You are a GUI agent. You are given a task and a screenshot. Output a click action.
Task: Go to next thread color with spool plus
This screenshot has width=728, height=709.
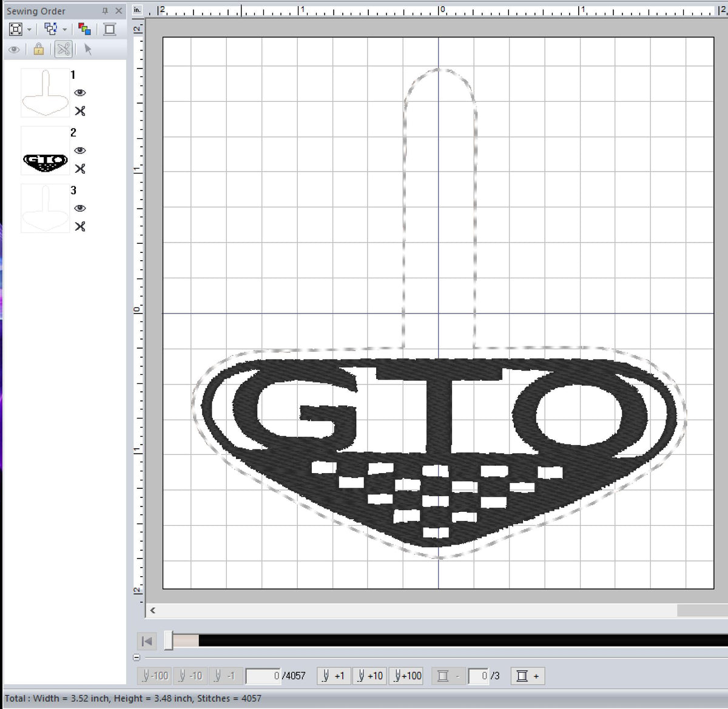tap(527, 676)
